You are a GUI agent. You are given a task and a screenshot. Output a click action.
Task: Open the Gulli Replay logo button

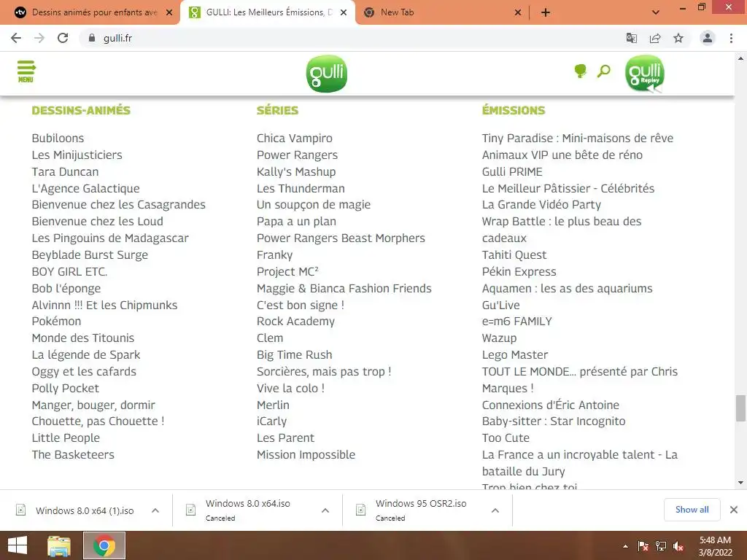click(x=645, y=74)
